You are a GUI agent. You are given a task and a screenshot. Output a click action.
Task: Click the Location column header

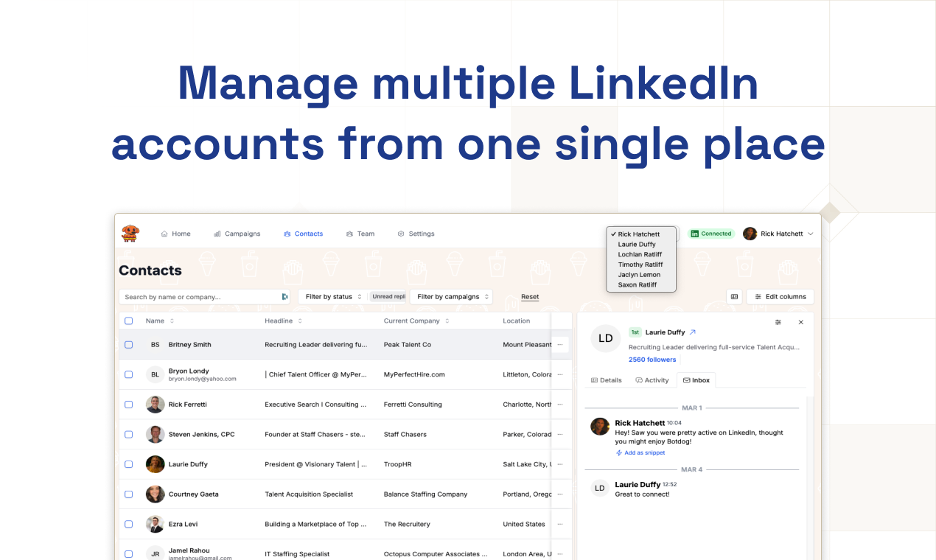517,321
